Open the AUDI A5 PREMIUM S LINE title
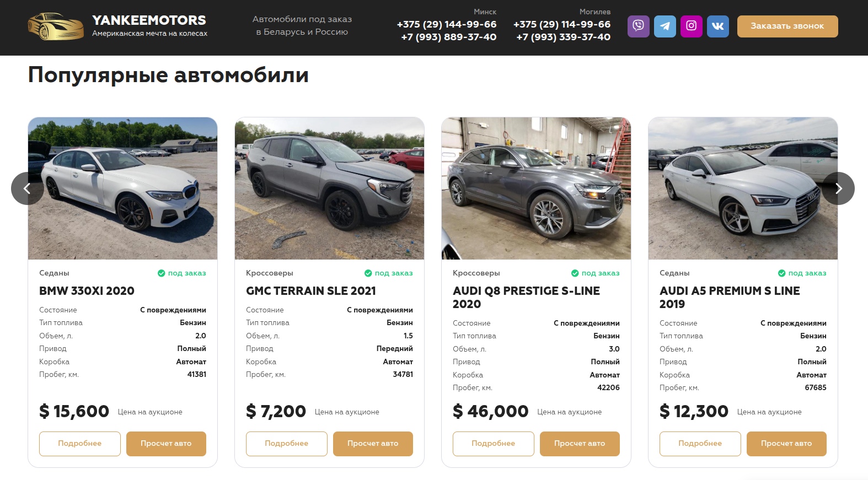The width and height of the screenshot is (868, 480). click(730, 298)
